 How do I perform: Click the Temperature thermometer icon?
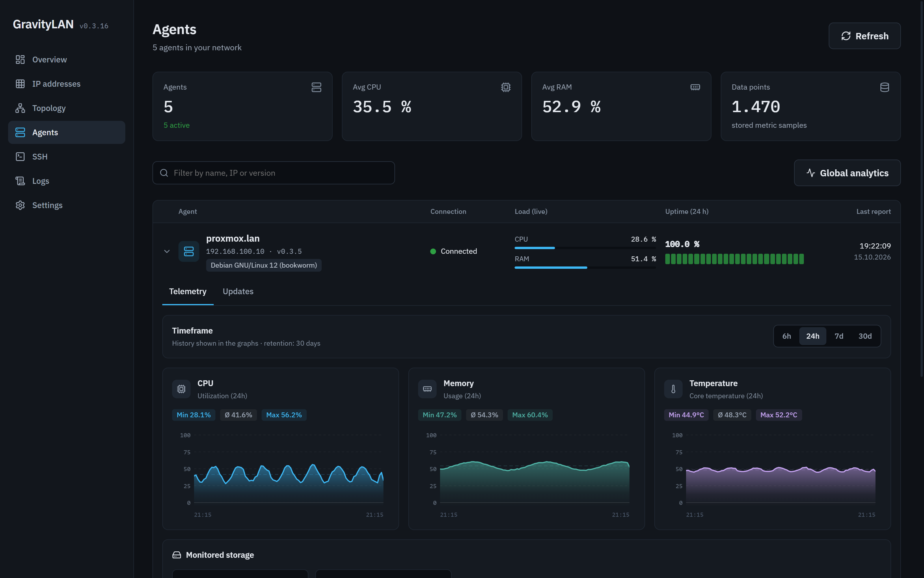point(673,389)
